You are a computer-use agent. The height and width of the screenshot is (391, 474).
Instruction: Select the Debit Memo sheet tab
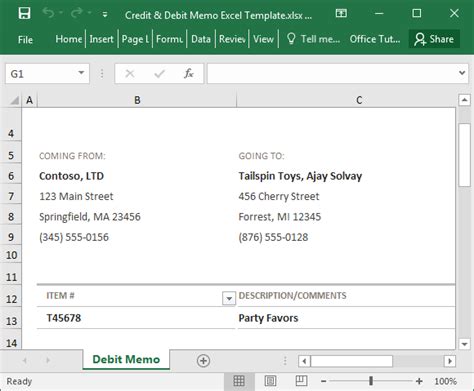126,359
